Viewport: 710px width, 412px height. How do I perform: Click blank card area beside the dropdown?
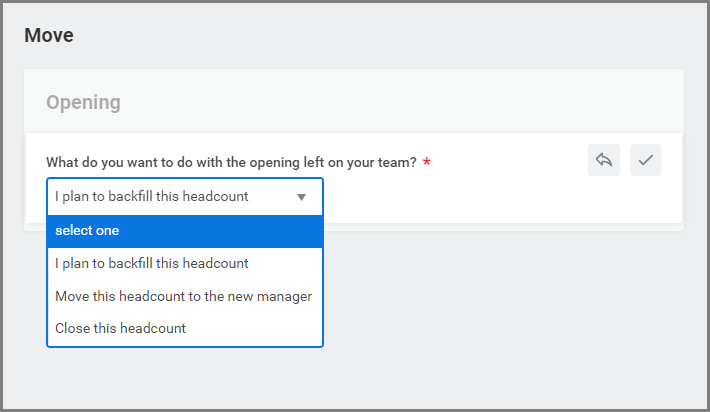(x=480, y=198)
